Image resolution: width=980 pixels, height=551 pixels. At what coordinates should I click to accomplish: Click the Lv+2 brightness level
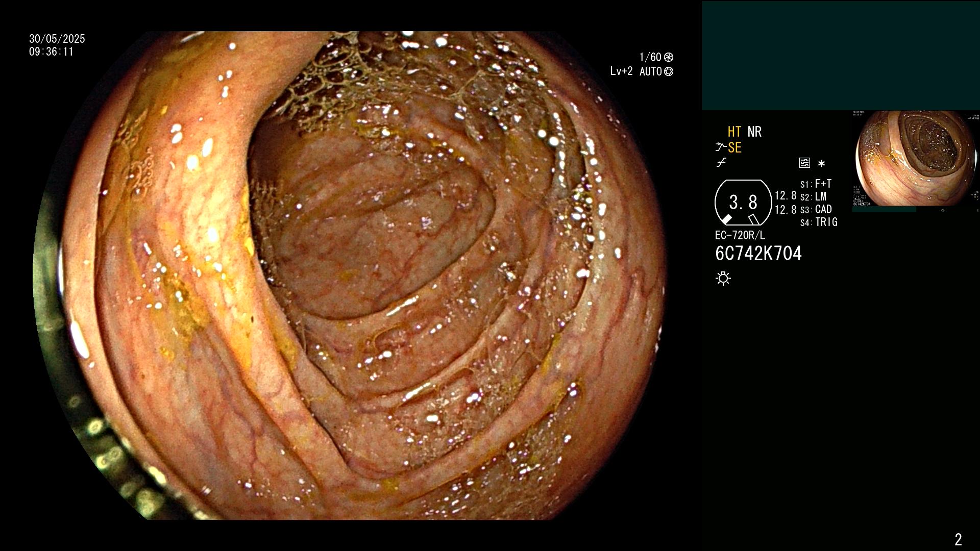(621, 71)
